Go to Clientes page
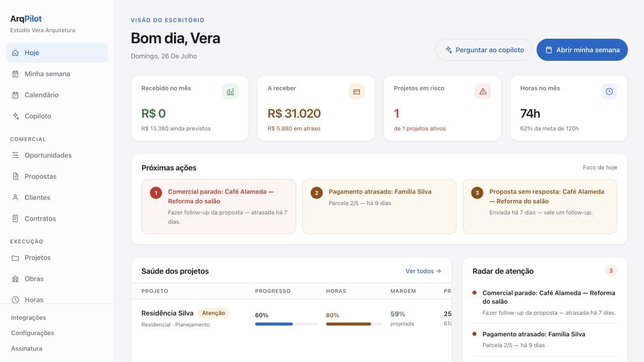Image resolution: width=644 pixels, height=362 pixels. tap(57, 198)
